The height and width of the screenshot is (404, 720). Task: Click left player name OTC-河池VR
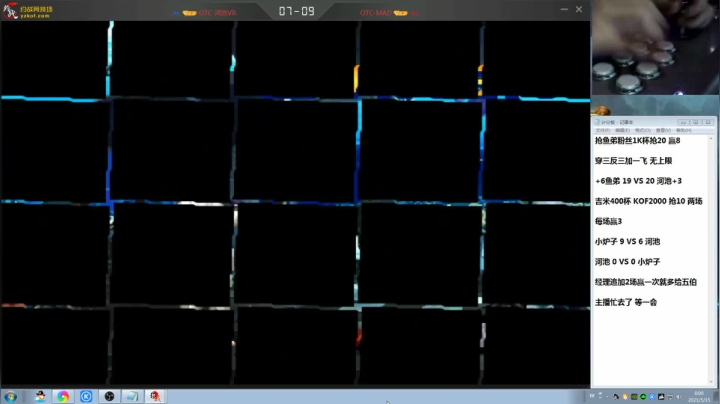pos(218,13)
